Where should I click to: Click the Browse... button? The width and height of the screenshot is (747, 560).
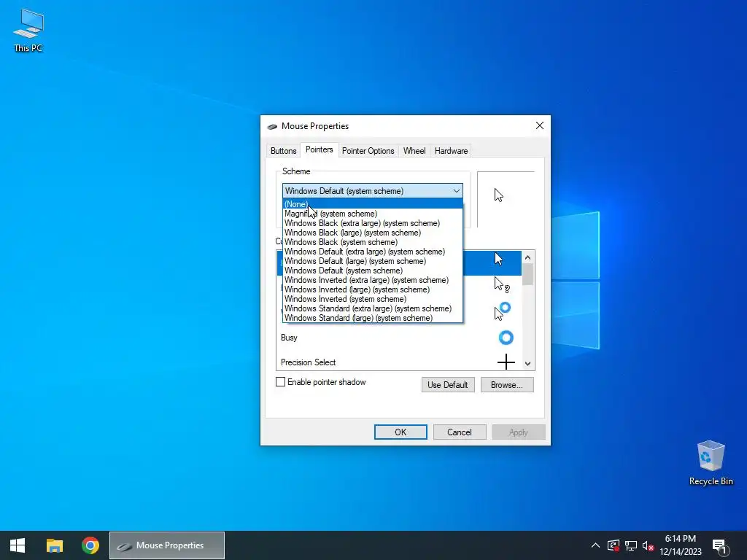coord(507,385)
